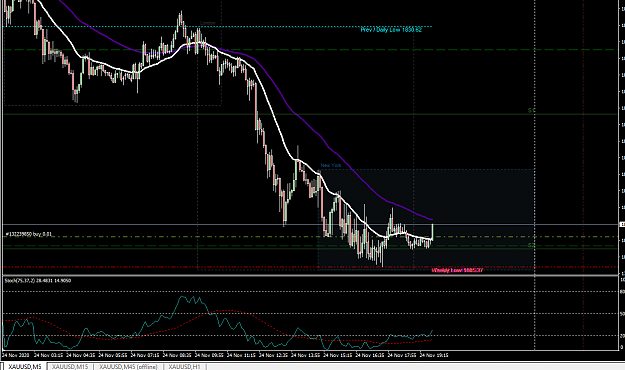Switch to the XAUUSD,M5 chart tab
Image resolution: width=625 pixels, height=370 pixels.
point(25,366)
